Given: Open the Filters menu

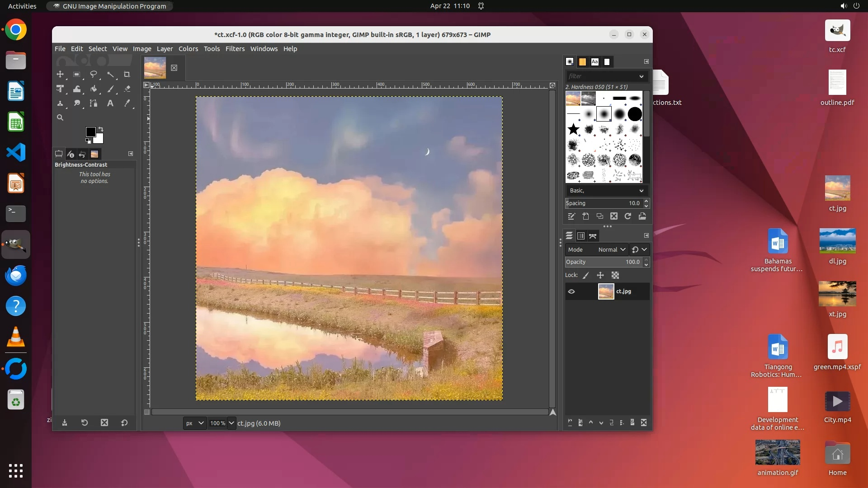Looking at the screenshot, I should coord(235,49).
